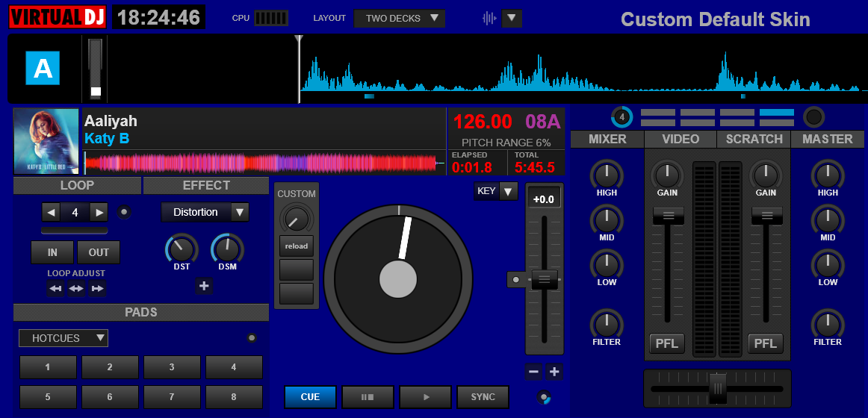Viewport: 868px width, 418px height.
Task: Set loop IN point
Action: click(52, 253)
